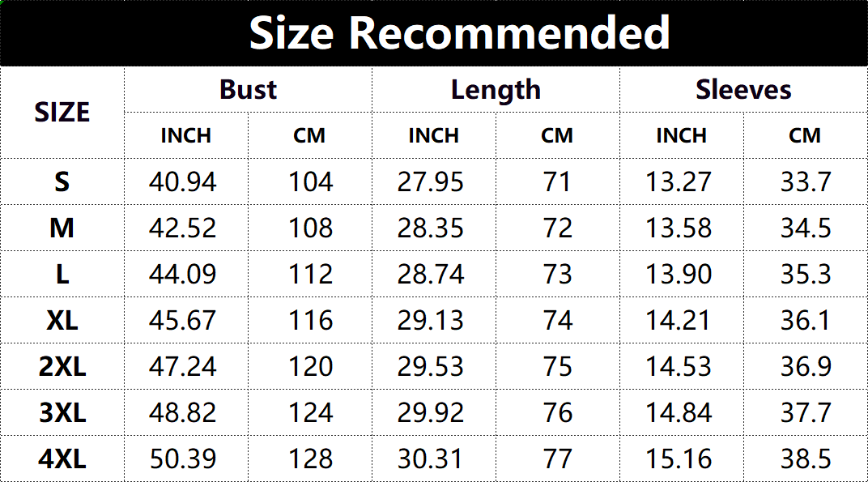Viewport: 868px width, 482px height.
Task: Click the CM subheader under Sleeves
Action: click(x=805, y=135)
